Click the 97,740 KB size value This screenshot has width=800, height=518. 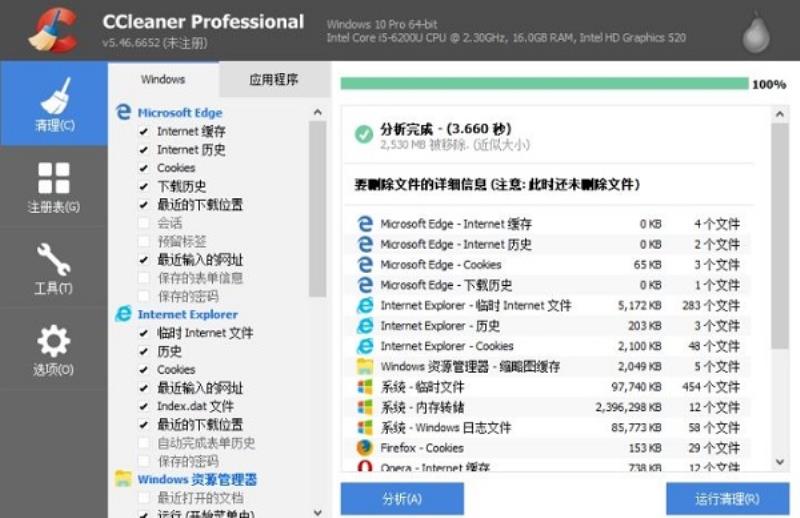[x=636, y=387]
